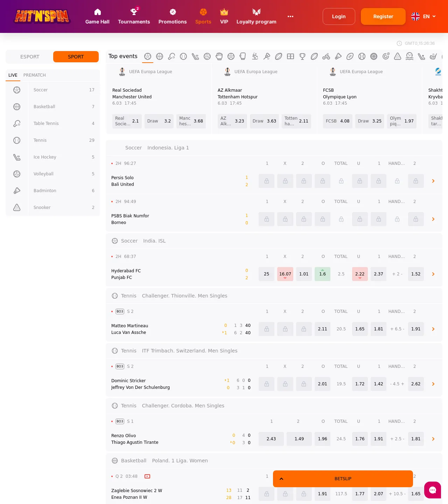Viewport: 448px width, 504px height.
Task: Expand Matteo Martineau match markets arrow
Action: coord(433,329)
